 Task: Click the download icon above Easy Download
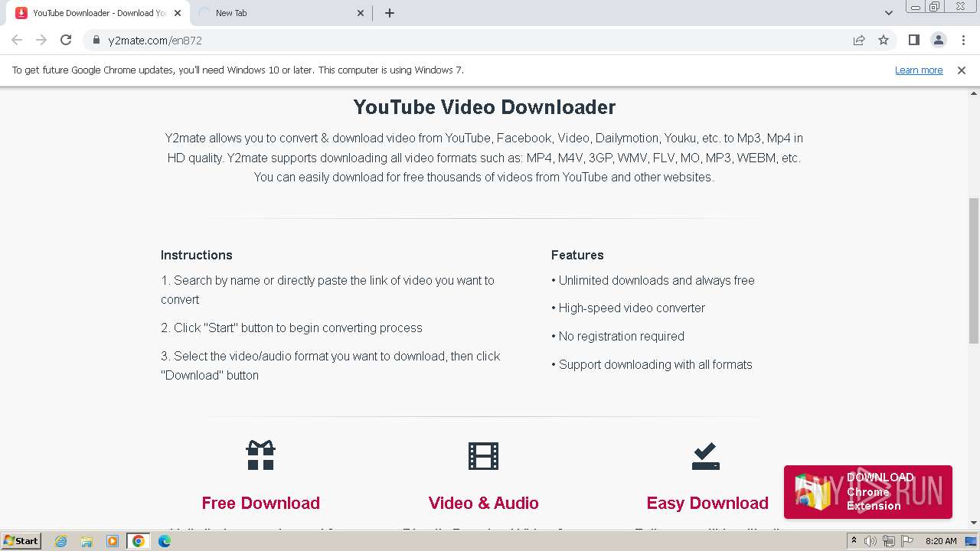[x=706, y=455]
